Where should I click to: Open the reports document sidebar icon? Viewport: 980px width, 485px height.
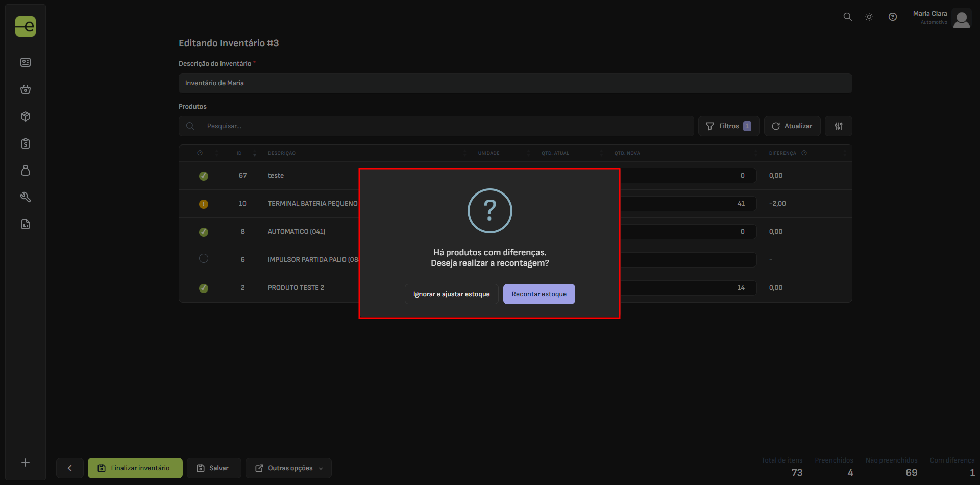pyautogui.click(x=26, y=224)
